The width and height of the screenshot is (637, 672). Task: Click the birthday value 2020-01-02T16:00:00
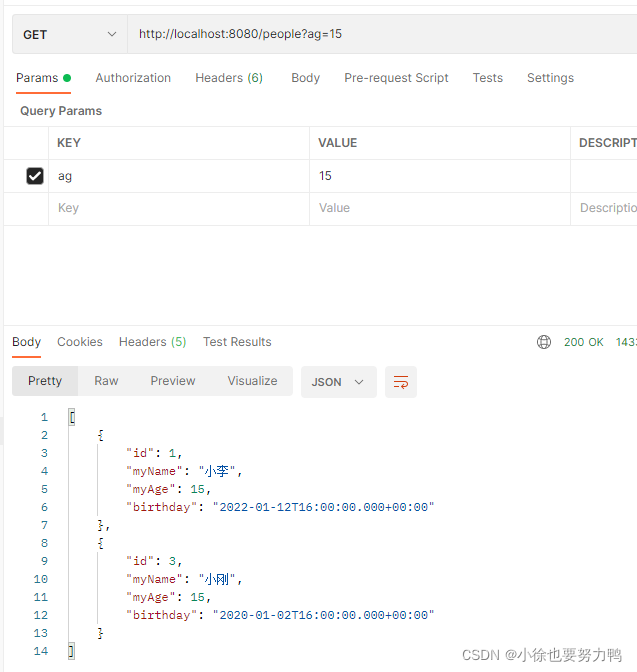pos(324,615)
